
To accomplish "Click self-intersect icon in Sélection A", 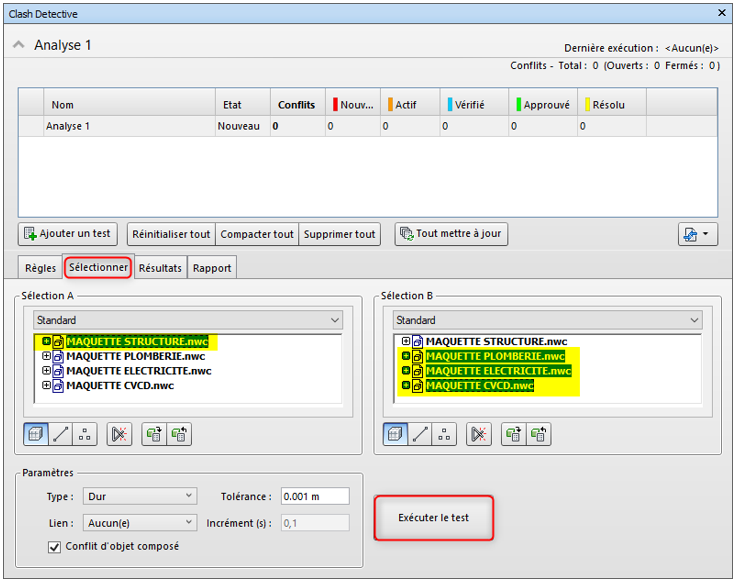I will [x=119, y=434].
